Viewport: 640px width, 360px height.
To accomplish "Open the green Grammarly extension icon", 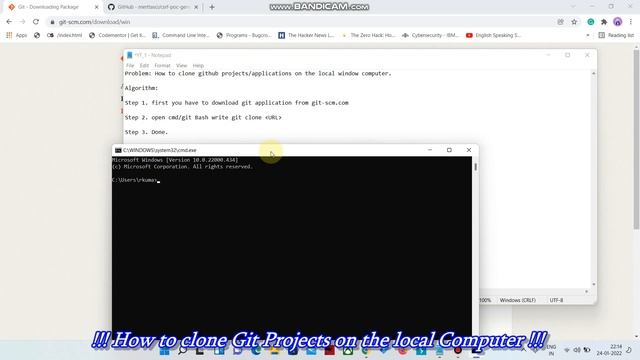I will point(591,22).
